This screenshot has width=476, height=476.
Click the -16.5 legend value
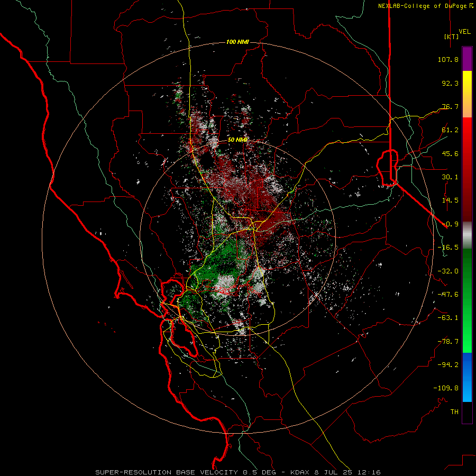tap(448, 248)
